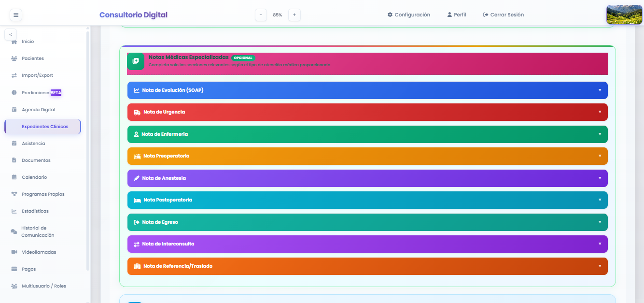Screen dimensions: 644x303
Task: Click the Nota de Egreso title text
Action: pyautogui.click(x=160, y=222)
